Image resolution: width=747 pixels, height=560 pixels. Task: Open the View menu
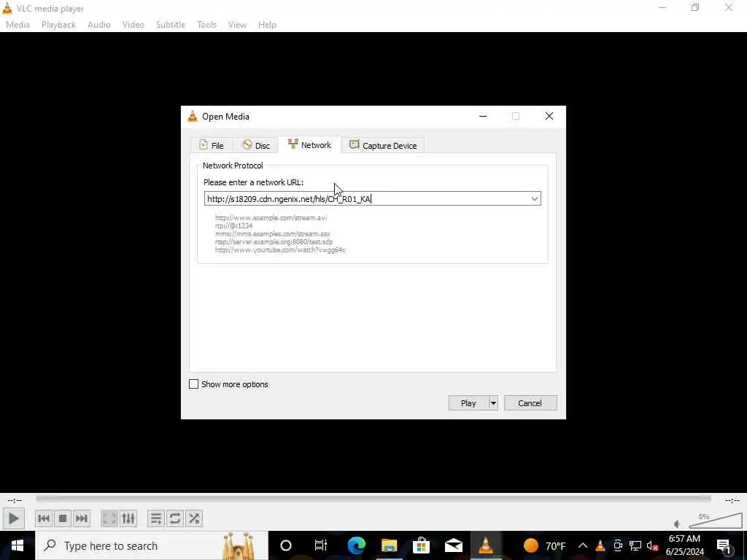pos(237,25)
